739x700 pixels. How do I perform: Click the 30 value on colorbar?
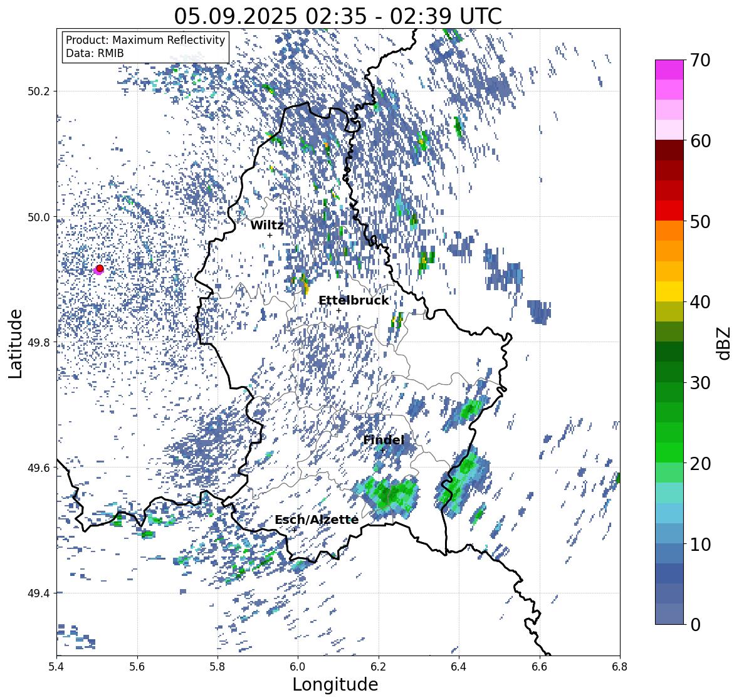point(700,383)
